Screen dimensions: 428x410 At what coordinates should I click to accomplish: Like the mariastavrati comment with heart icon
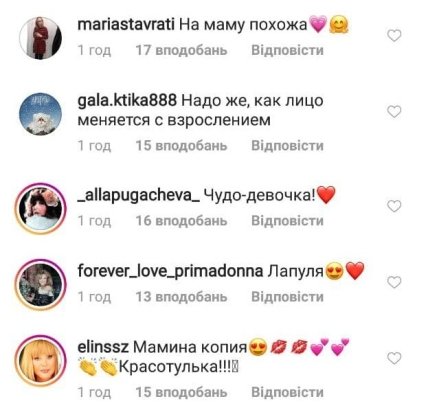(394, 35)
